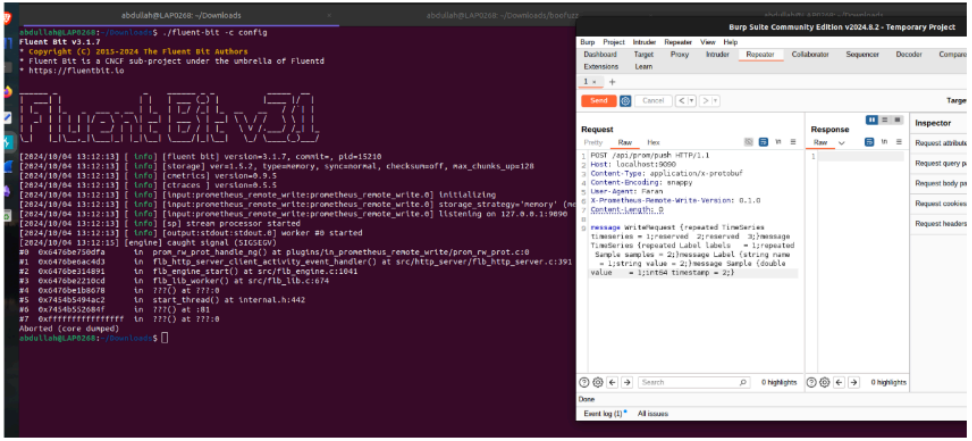Viewport: 972px width, 441px height.
Task: Open help icon under the Response viewer
Action: coord(812,382)
